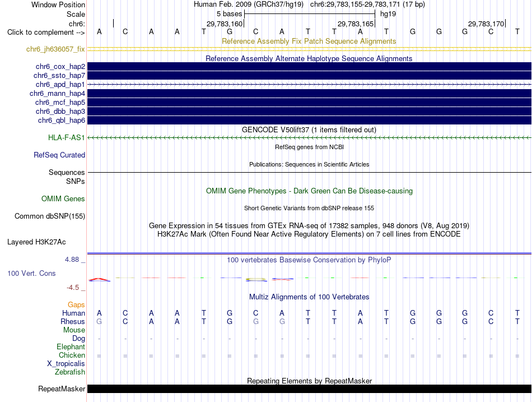Click 'Short Genetic Variants from dbSNP release 155'

coord(309,209)
